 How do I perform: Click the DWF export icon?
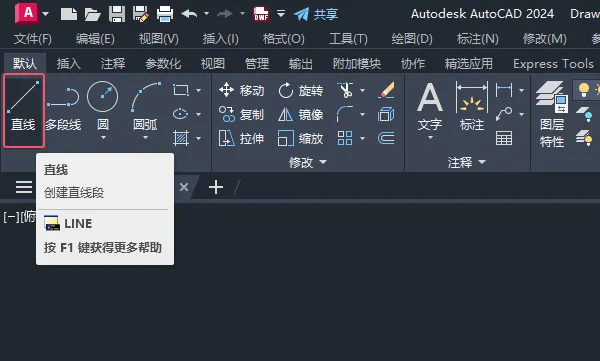coord(261,14)
